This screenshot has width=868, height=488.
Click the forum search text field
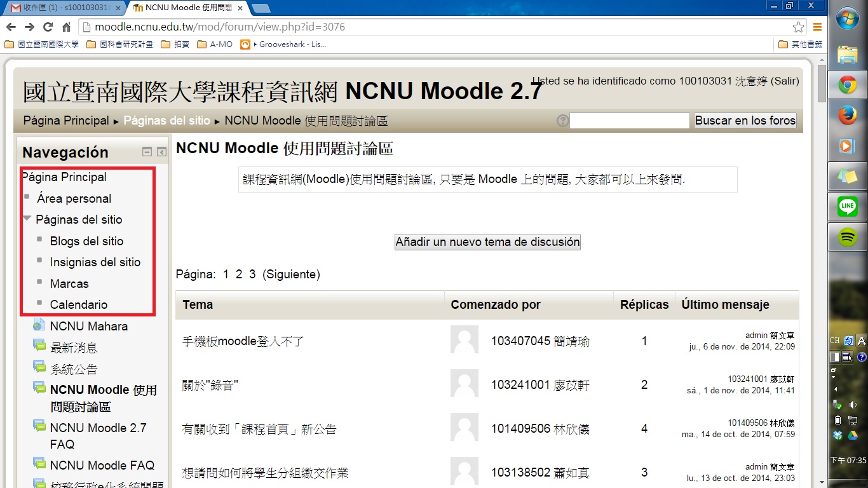pyautogui.click(x=629, y=121)
